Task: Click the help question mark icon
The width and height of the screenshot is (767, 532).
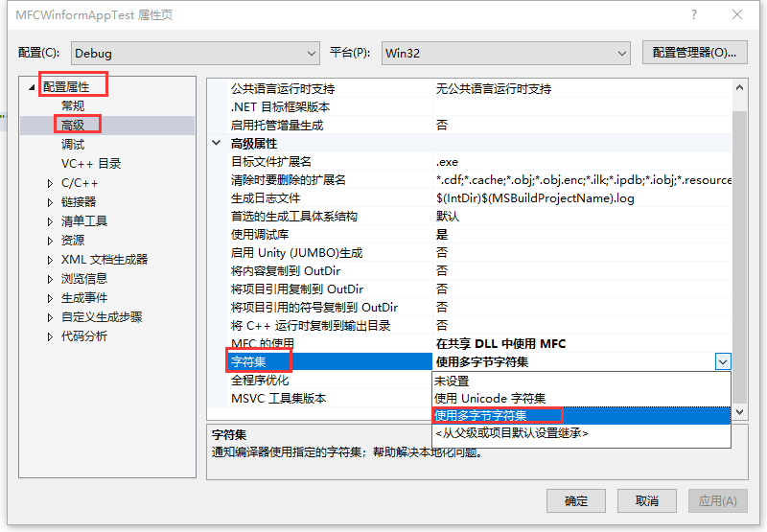Action: point(693,14)
